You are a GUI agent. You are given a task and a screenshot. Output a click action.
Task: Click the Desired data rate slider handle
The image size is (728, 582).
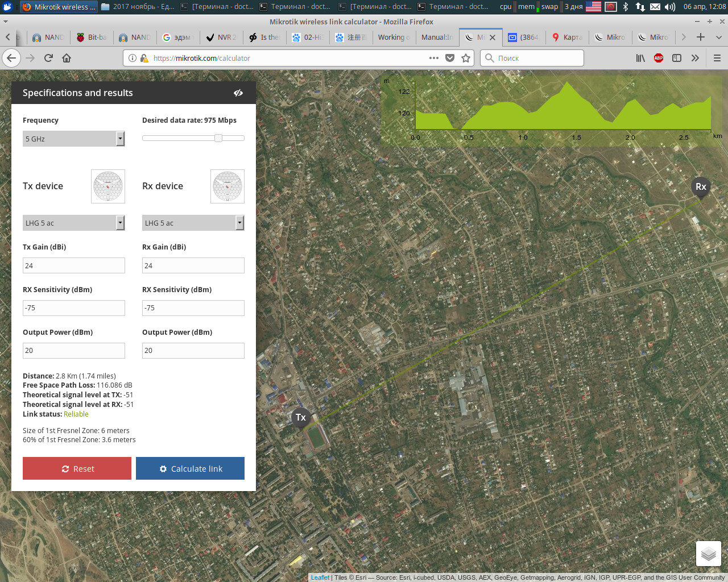point(218,138)
